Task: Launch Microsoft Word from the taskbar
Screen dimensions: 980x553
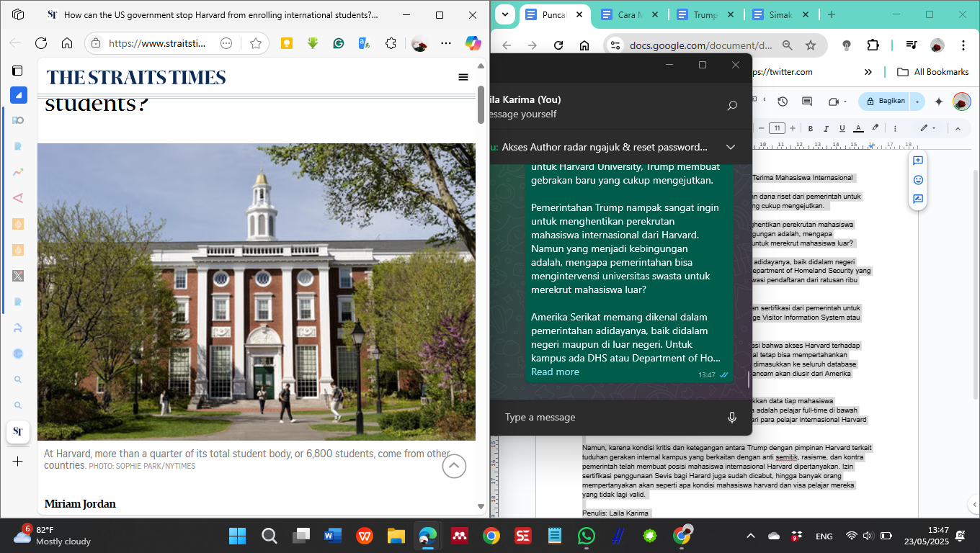Action: [332, 536]
